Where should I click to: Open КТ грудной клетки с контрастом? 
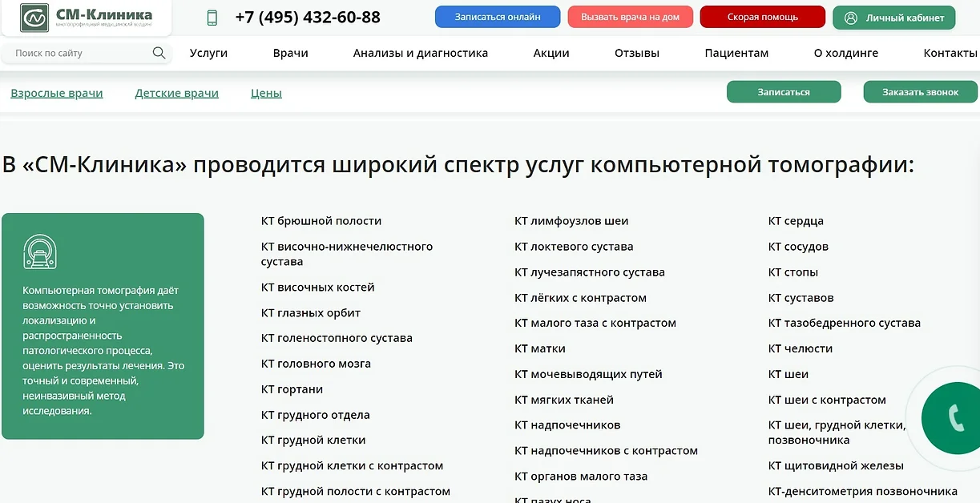(x=352, y=465)
